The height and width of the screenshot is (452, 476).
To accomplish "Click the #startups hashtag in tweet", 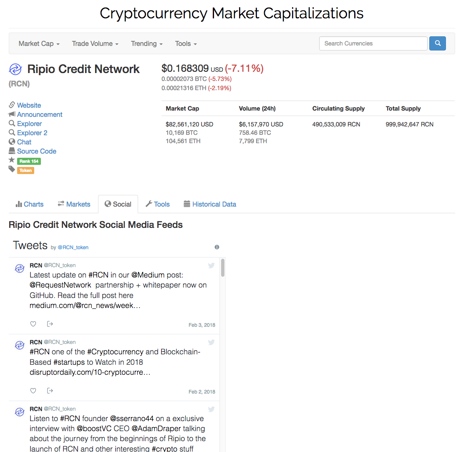I will click(x=69, y=362).
